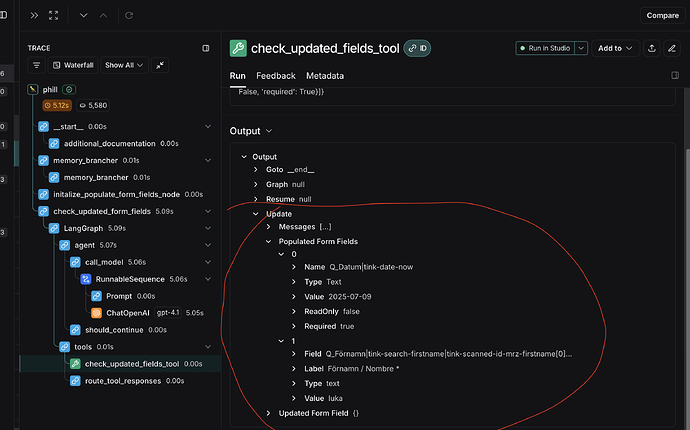Go to next run with down arrow

[x=83, y=16]
